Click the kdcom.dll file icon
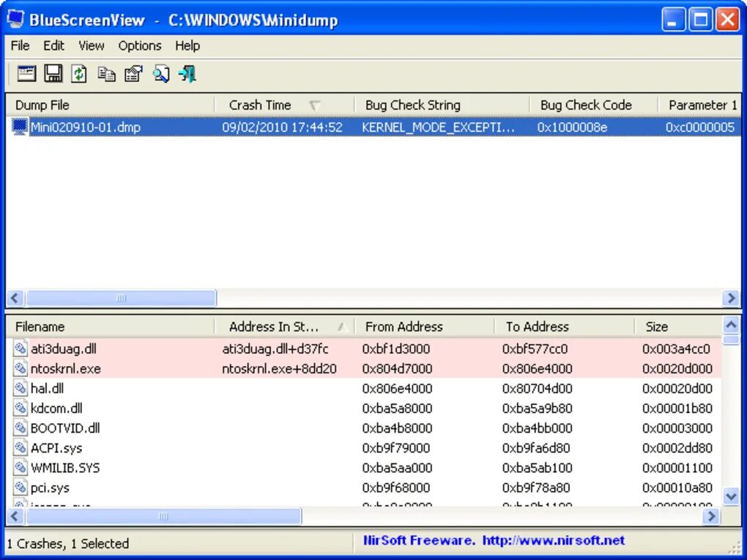The width and height of the screenshot is (747, 560). 20,408
